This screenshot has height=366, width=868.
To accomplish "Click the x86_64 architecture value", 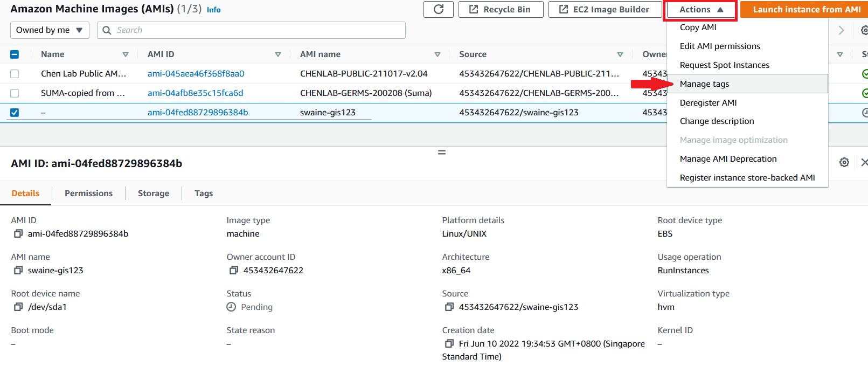I will click(x=456, y=270).
